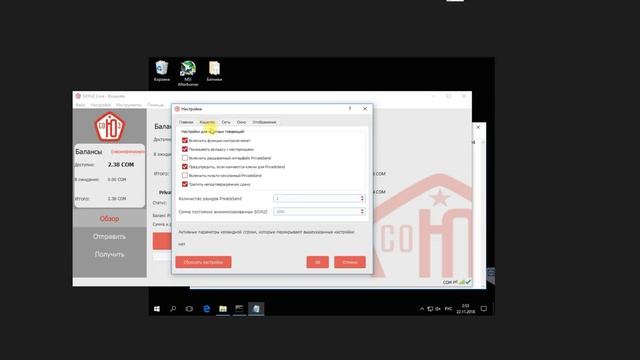The height and width of the screenshot is (360, 640).
Task: Open the Файл menu in wallet window
Action: tap(80, 105)
